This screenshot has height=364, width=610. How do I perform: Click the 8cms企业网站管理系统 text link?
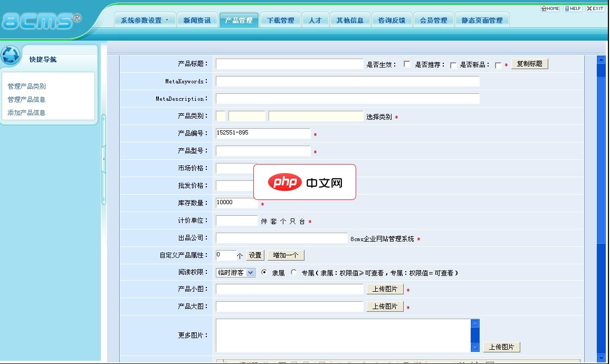[x=382, y=239]
